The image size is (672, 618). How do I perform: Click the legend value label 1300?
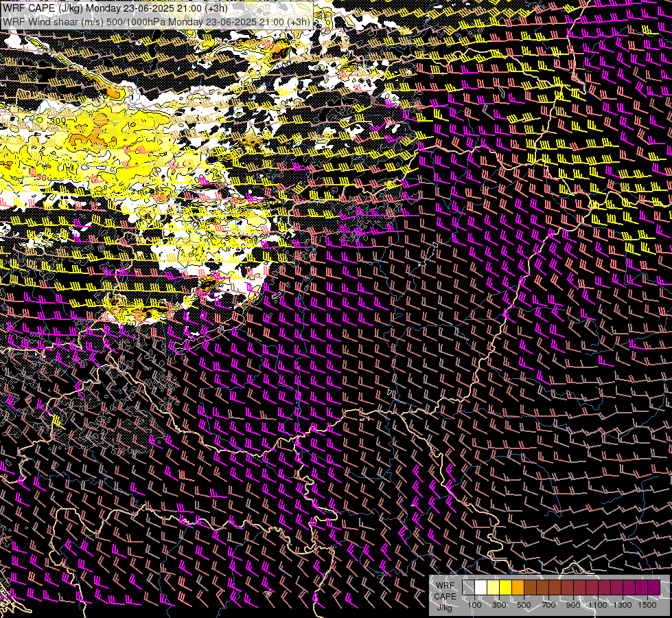pos(623,605)
